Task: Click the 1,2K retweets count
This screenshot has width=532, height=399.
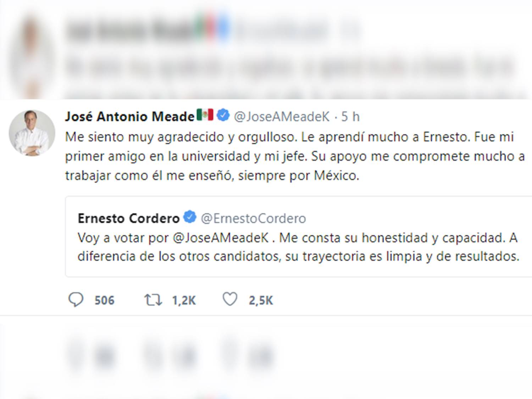Action: (x=184, y=300)
